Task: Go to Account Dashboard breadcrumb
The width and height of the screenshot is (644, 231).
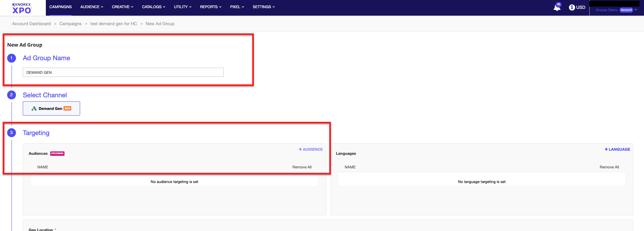Action: pyautogui.click(x=31, y=24)
